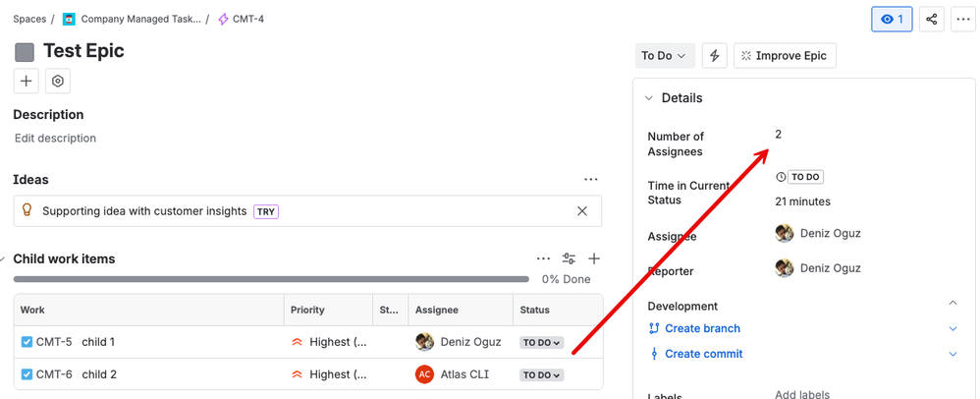Toggle the watch eye button showing 1
The height and width of the screenshot is (399, 980).
(x=892, y=20)
